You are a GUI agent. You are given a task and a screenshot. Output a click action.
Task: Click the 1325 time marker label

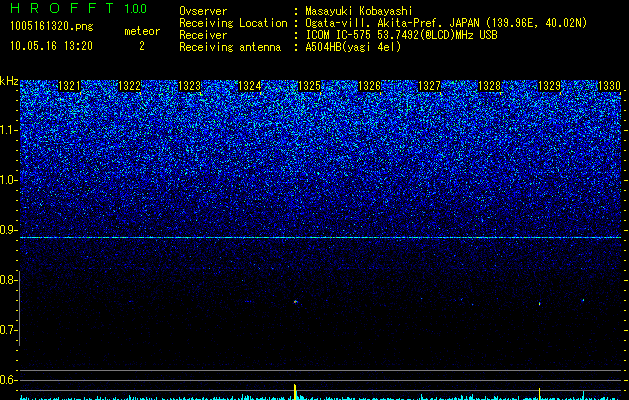click(x=310, y=86)
